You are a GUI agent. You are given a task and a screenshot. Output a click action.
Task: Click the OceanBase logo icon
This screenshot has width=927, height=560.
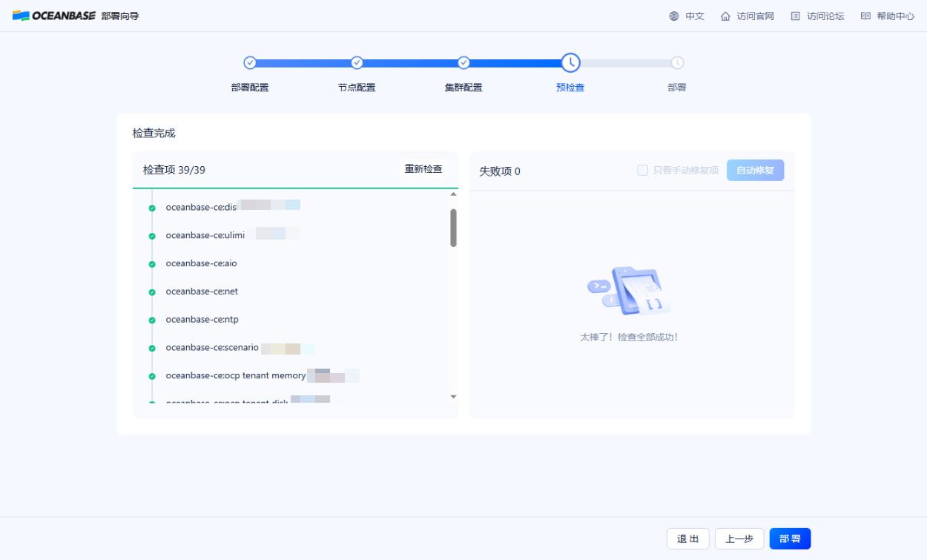(x=22, y=14)
